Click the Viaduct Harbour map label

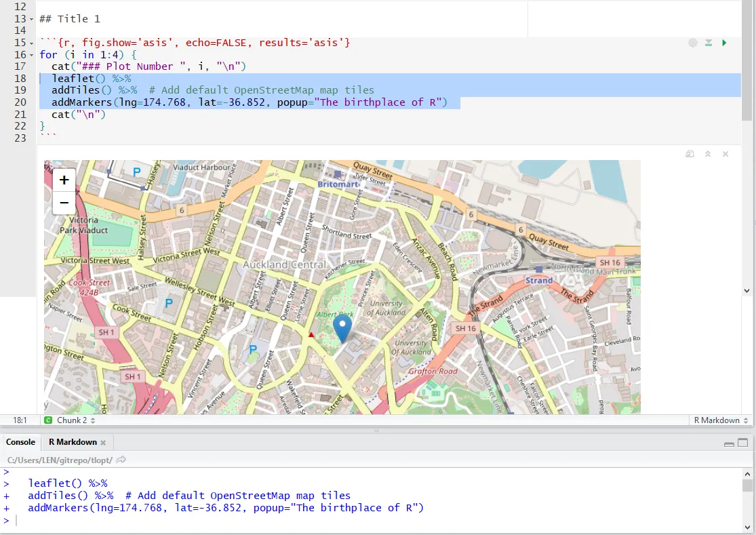pos(201,167)
